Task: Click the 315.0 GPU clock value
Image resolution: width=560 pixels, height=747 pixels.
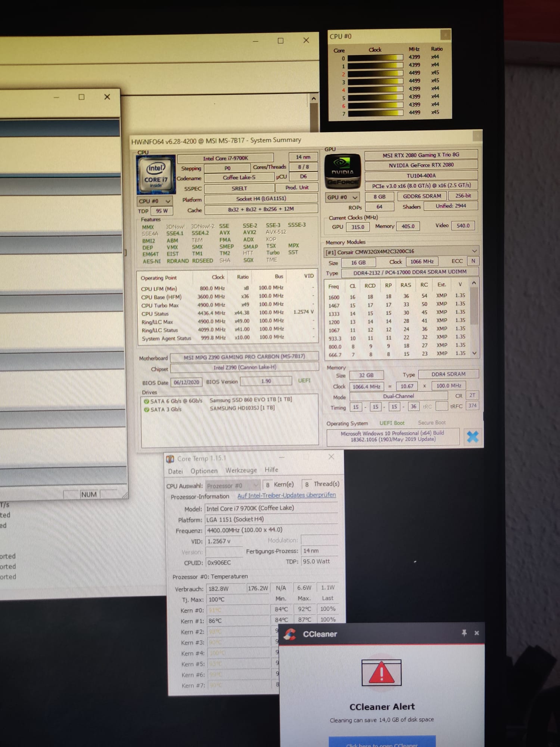Action: coord(358,227)
